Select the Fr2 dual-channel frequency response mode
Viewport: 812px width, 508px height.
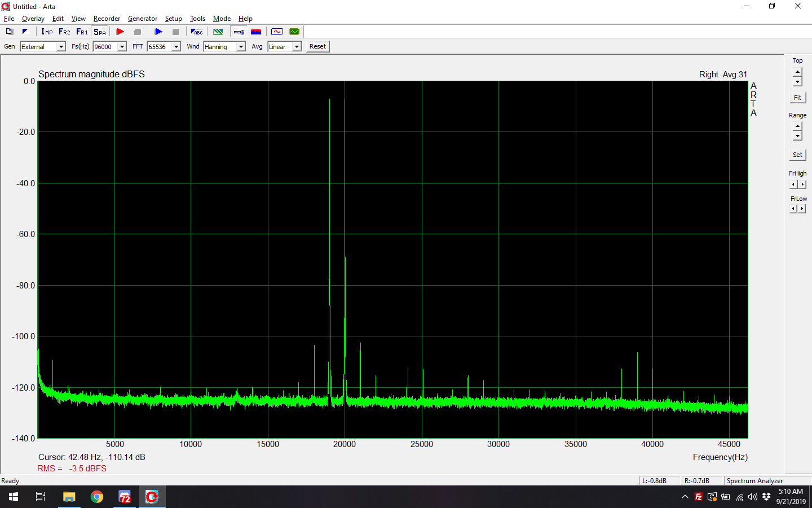coord(64,32)
